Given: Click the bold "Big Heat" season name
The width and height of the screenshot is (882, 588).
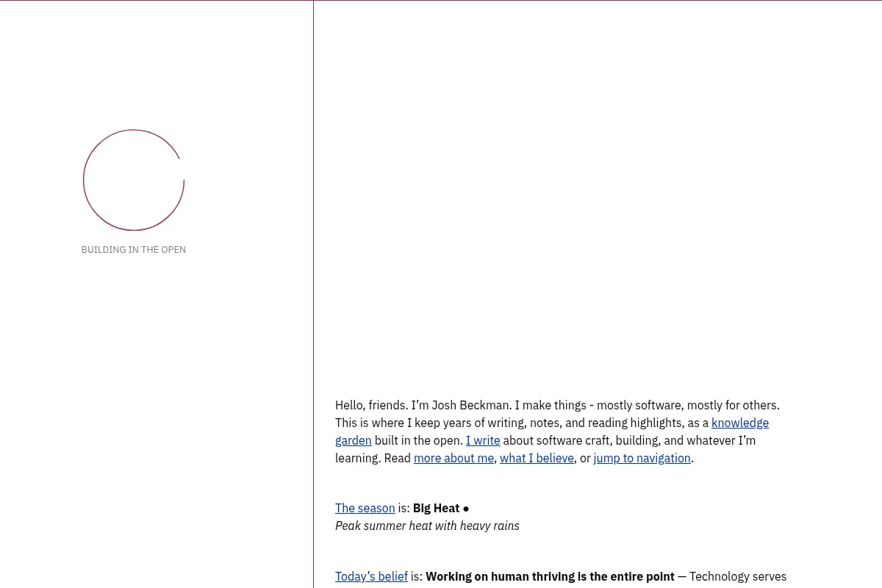Looking at the screenshot, I should [436, 508].
